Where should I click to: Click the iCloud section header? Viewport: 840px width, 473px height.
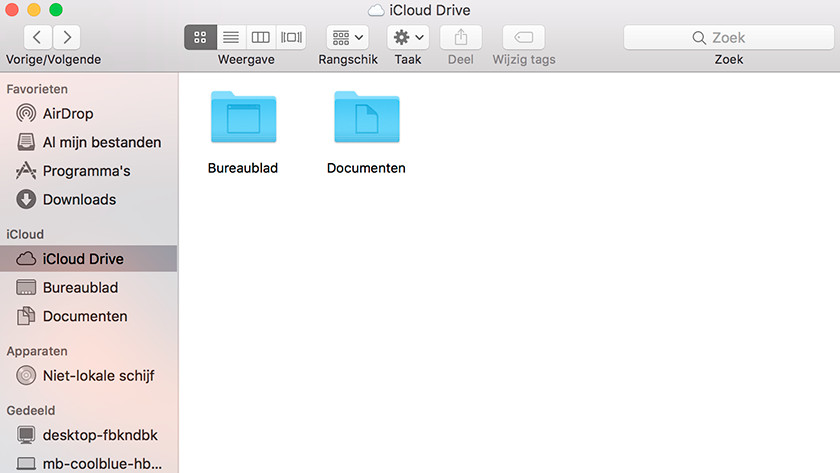[x=25, y=234]
